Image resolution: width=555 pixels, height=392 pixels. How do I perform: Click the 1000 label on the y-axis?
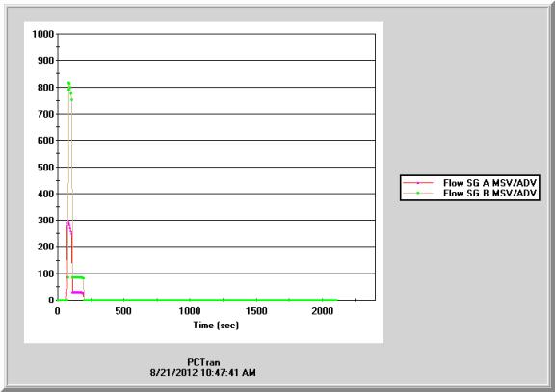pyautogui.click(x=42, y=34)
